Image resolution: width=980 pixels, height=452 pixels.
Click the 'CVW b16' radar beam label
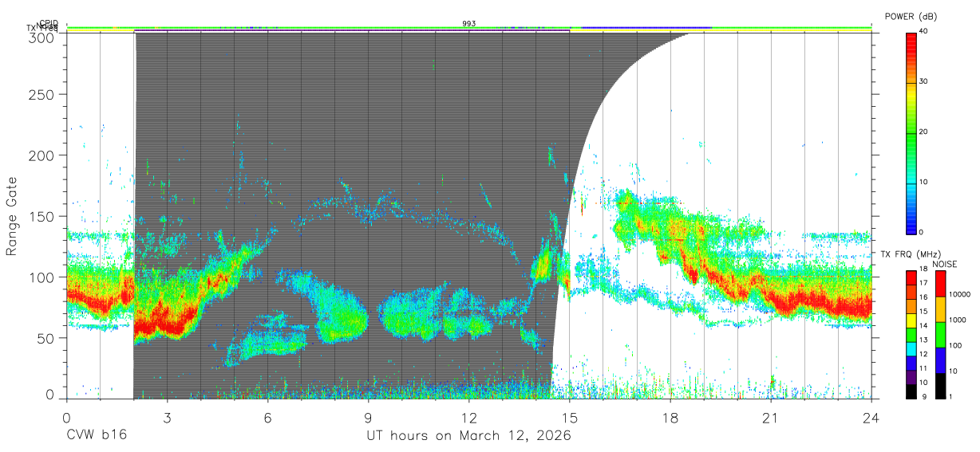point(97,436)
